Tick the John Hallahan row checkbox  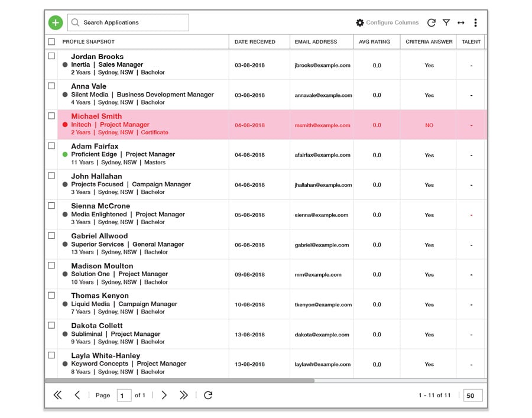click(51, 176)
